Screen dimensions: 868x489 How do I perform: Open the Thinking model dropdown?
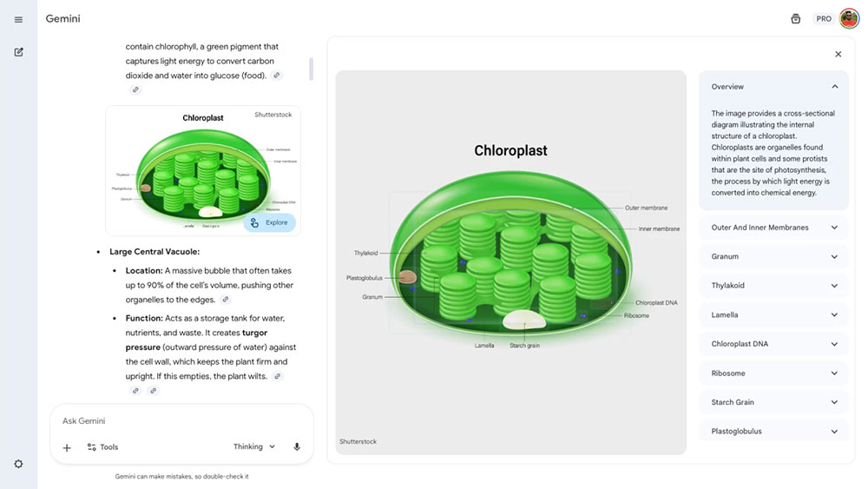pos(253,447)
